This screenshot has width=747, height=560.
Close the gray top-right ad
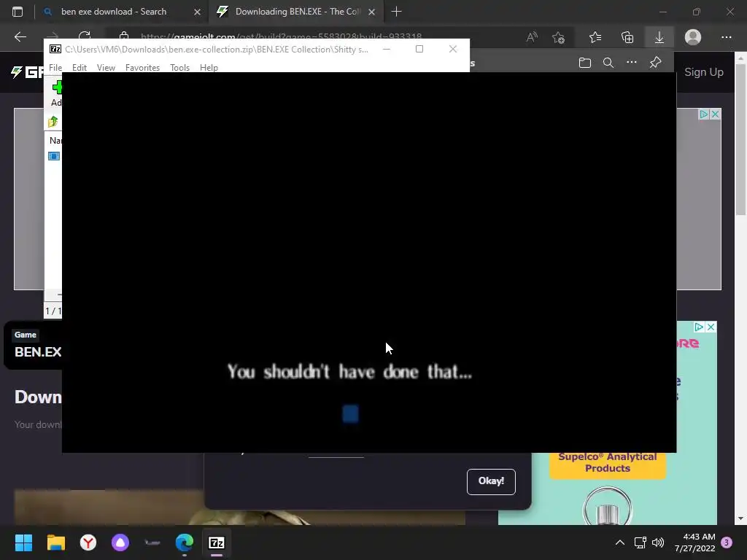click(x=715, y=114)
